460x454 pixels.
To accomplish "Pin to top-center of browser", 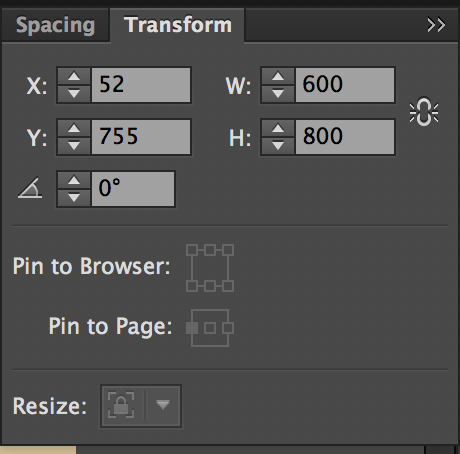I will click(210, 250).
